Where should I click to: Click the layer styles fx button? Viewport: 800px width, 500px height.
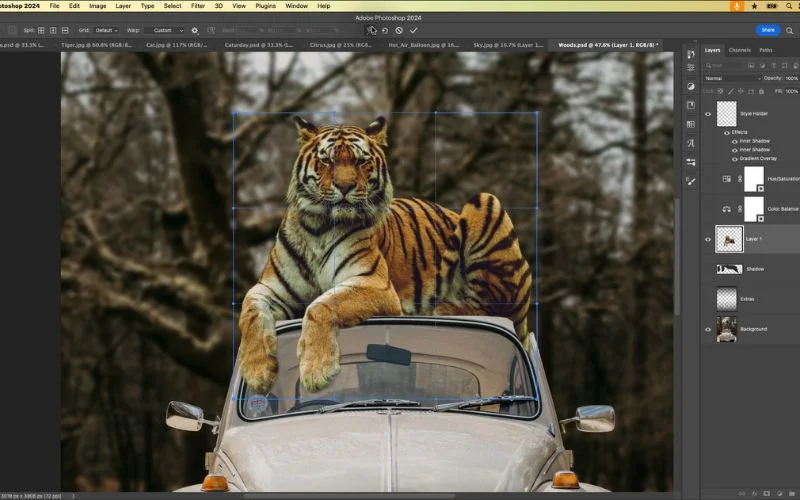756,494
